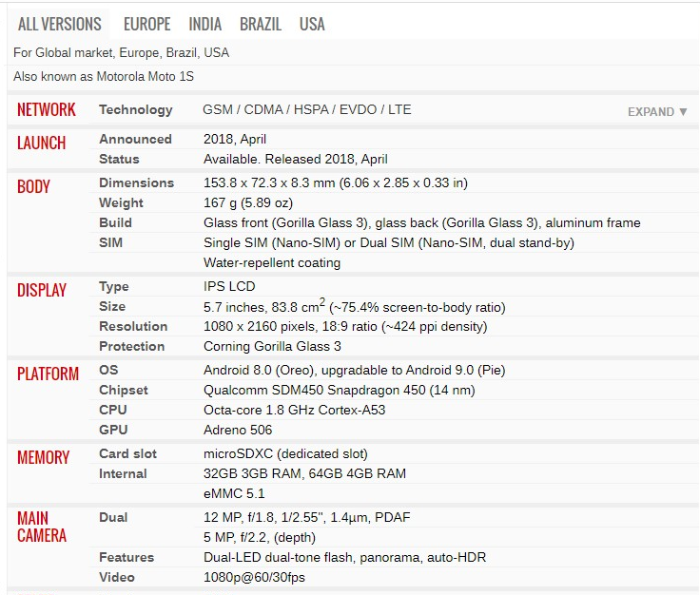
Task: Open the display Type label
Action: [114, 287]
